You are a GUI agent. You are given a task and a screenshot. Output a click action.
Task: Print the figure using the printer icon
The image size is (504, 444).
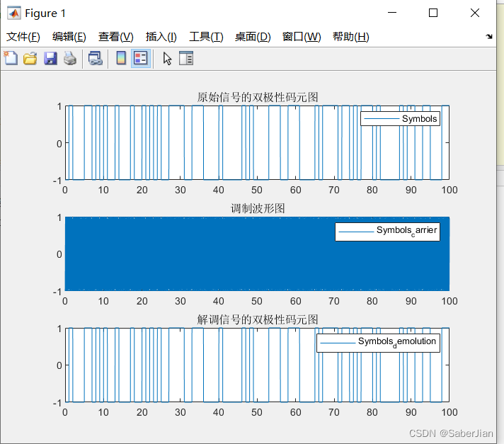pyautogui.click(x=70, y=59)
